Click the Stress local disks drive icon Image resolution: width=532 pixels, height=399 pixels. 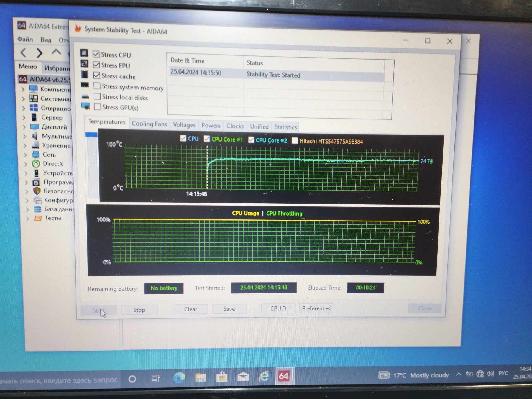tap(85, 97)
